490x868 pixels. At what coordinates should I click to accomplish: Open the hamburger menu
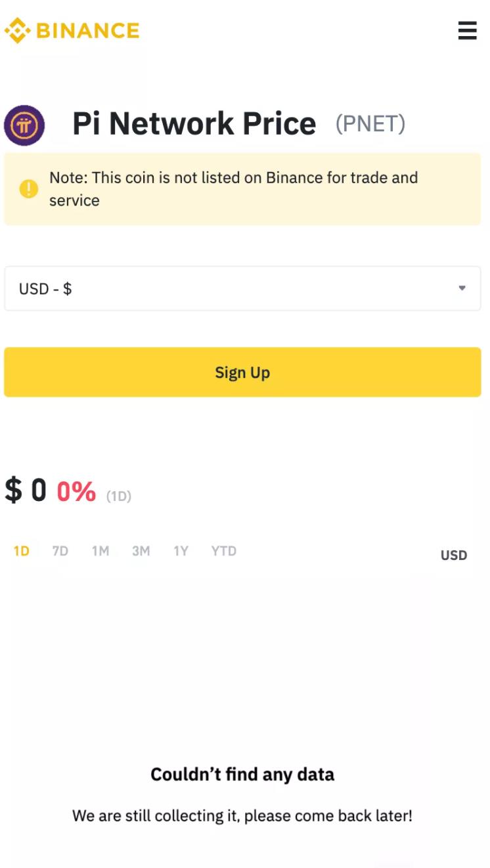[x=467, y=31]
